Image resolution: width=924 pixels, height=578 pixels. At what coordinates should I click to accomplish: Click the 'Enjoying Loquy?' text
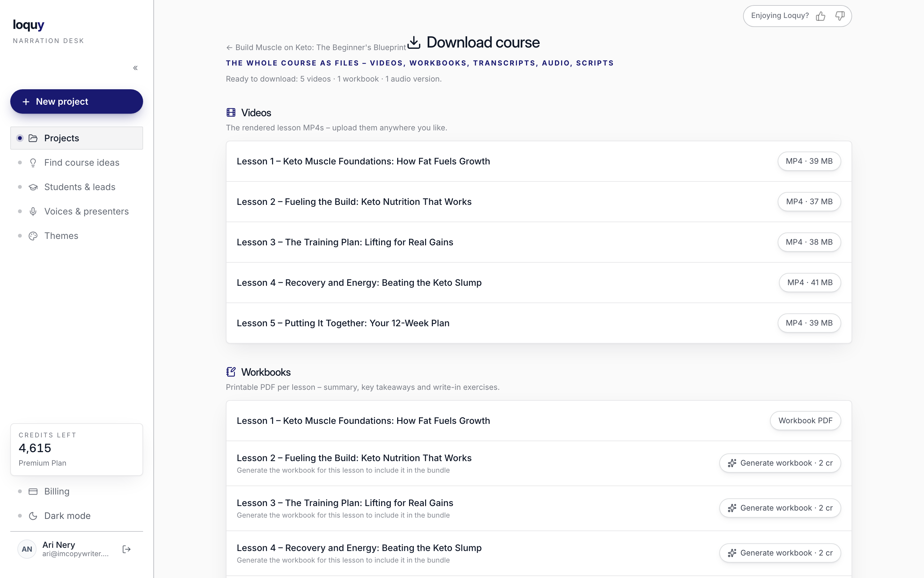(780, 16)
